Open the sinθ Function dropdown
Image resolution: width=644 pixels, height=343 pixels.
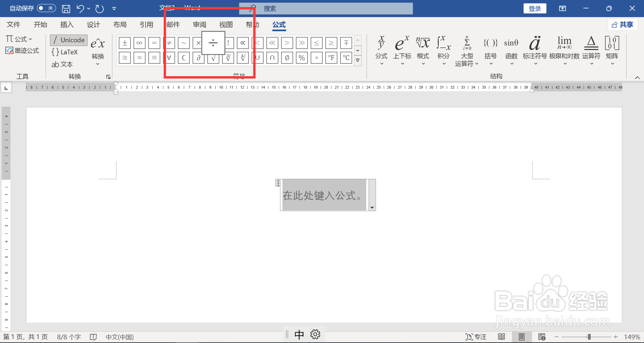[512, 50]
